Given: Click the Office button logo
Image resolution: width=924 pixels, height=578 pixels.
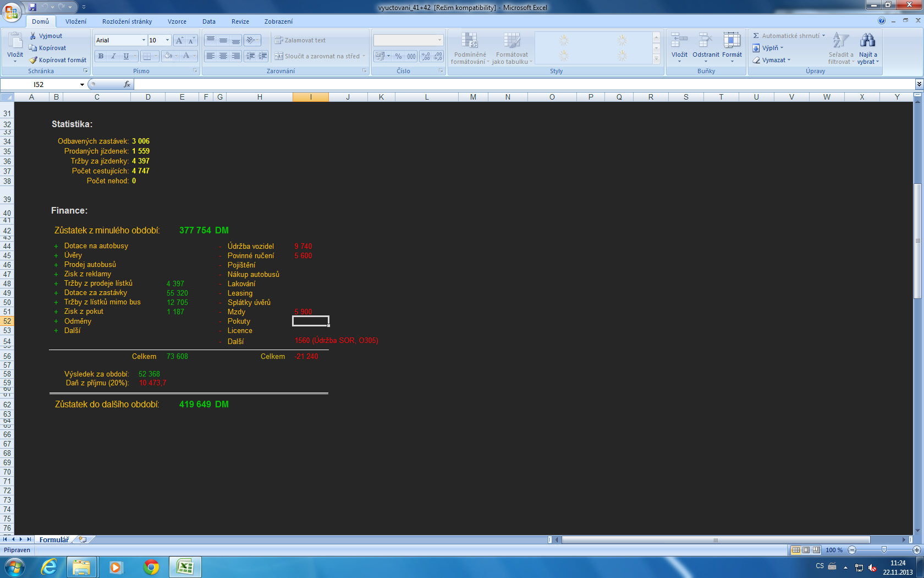Looking at the screenshot, I should pyautogui.click(x=12, y=12).
